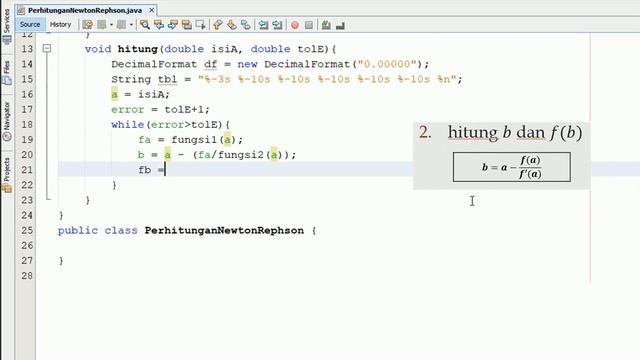Click the Toggle Bookmark icon

[245, 25]
